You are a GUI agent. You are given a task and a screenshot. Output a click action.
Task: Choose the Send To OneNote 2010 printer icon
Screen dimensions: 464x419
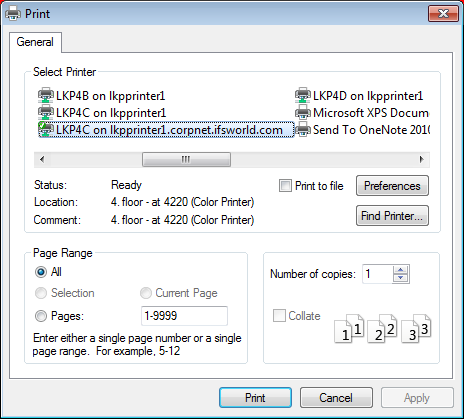[x=303, y=130]
